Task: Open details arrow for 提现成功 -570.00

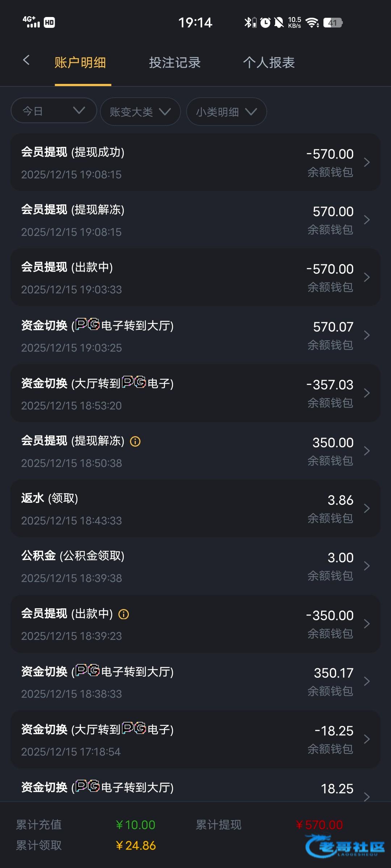Action: tap(367, 162)
